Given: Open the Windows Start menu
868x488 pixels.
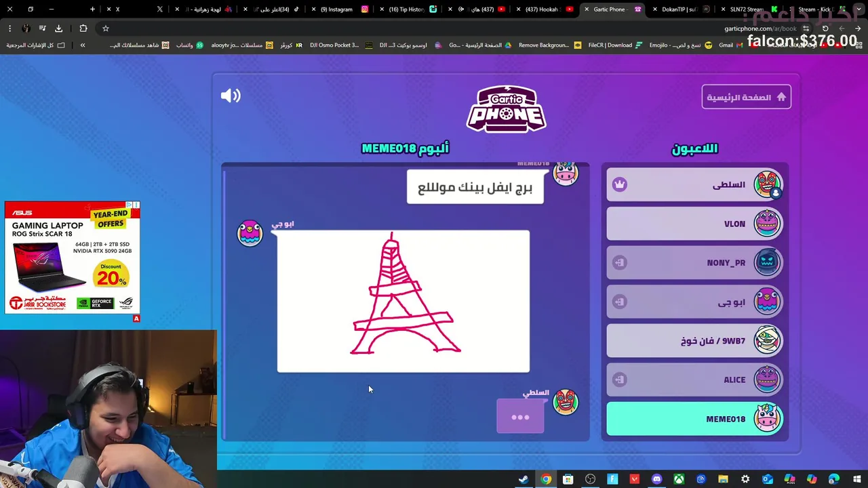Looking at the screenshot, I should point(856,479).
